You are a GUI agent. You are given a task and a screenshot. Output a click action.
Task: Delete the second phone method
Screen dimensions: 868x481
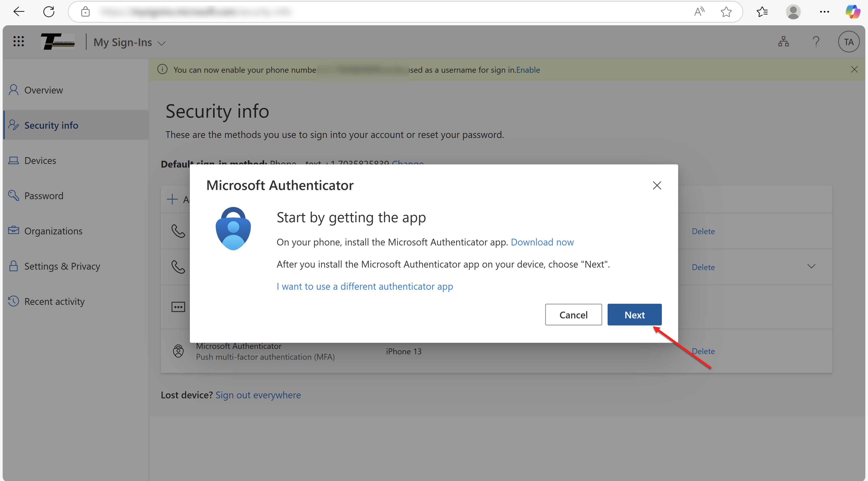coord(703,267)
